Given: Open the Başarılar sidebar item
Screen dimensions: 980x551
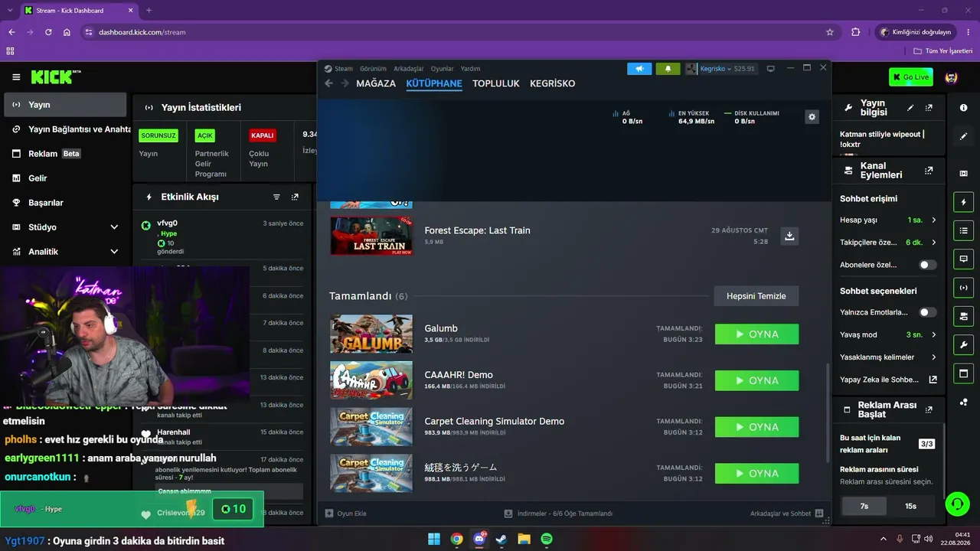Looking at the screenshot, I should click(x=65, y=203).
